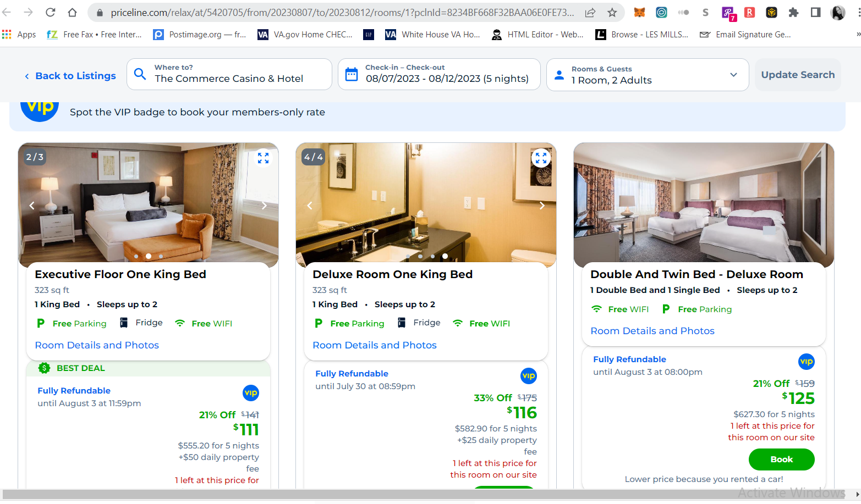The height and width of the screenshot is (504, 861).
Task: Open the MetaMask fox extension
Action: [639, 13]
